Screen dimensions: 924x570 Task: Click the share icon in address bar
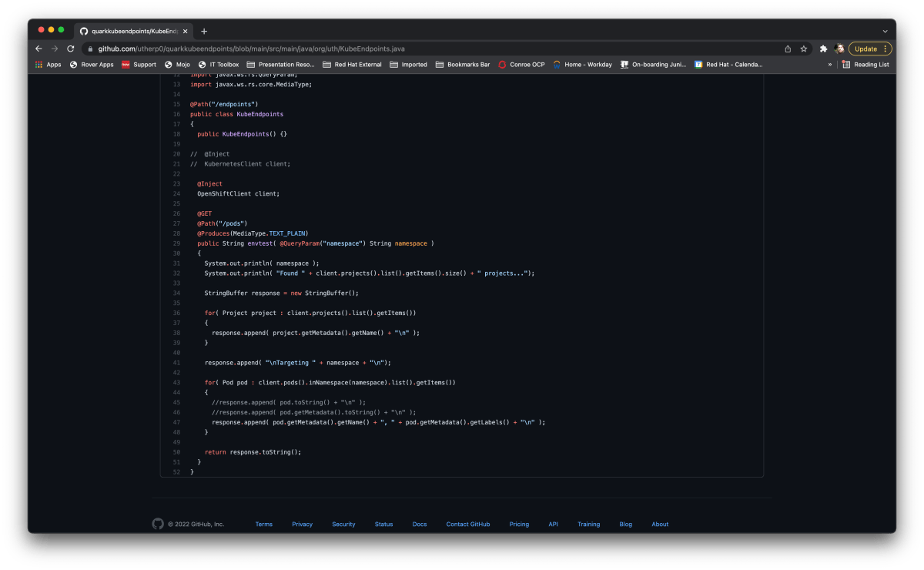coord(788,49)
